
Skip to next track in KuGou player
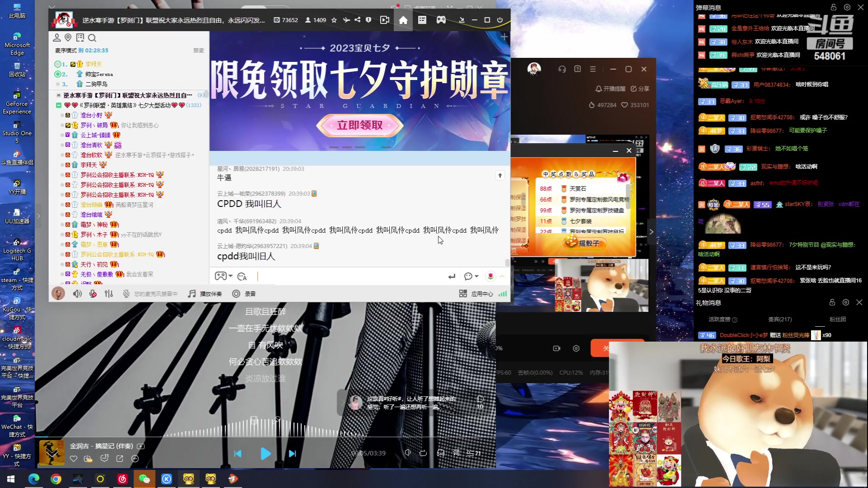click(x=292, y=453)
